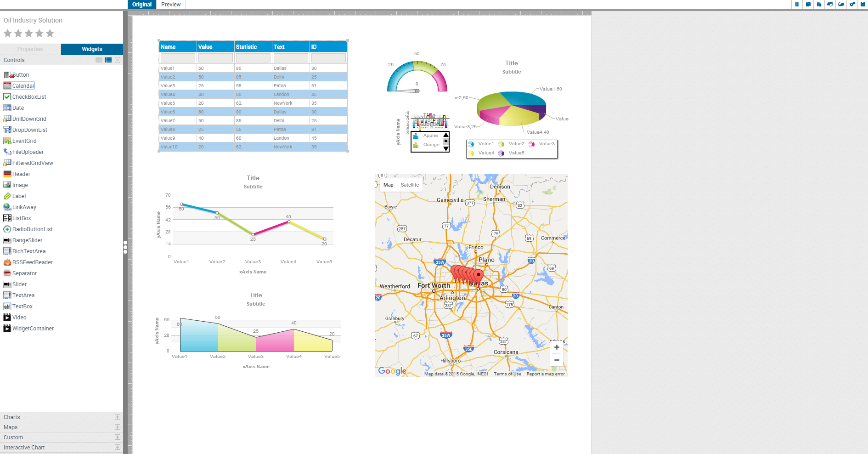Screen dimensions: 868x454
Task: Select the list view icon in Controls
Action: [108, 60]
